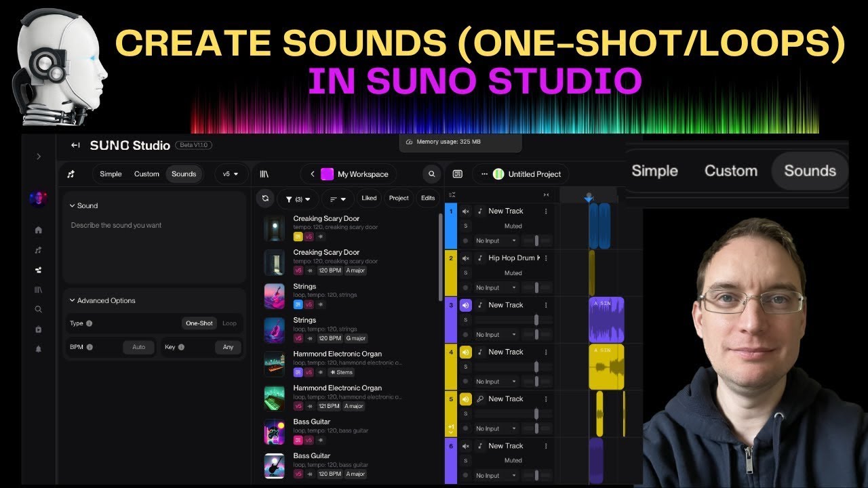The image size is (868, 488).
Task: Open the Key 'Any' selector
Action: click(229, 347)
